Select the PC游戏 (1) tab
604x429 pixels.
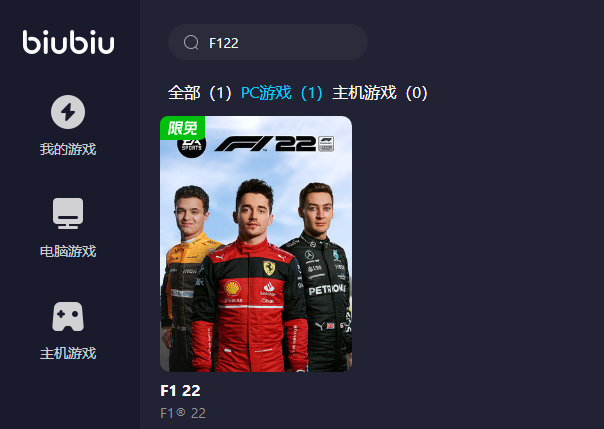(282, 93)
